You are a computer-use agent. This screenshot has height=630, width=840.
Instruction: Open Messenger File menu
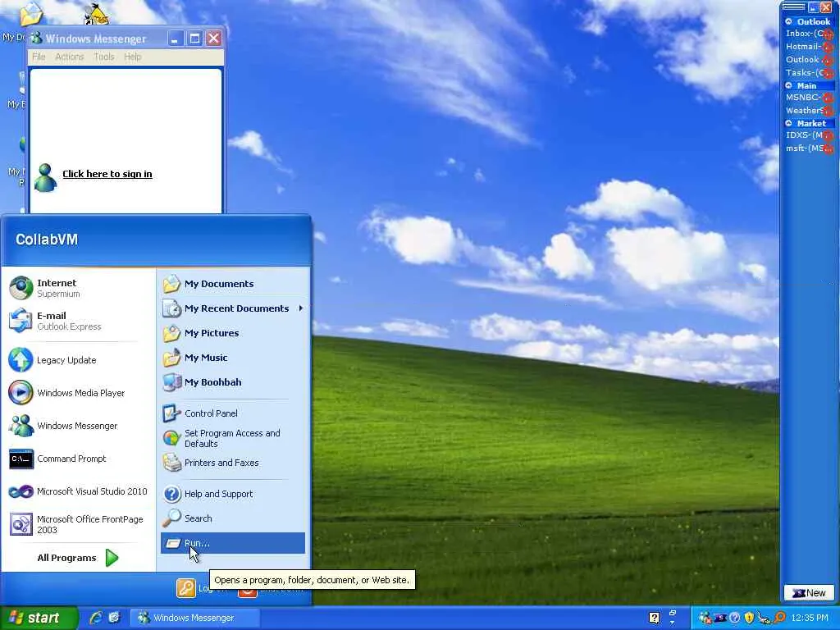pyautogui.click(x=39, y=57)
